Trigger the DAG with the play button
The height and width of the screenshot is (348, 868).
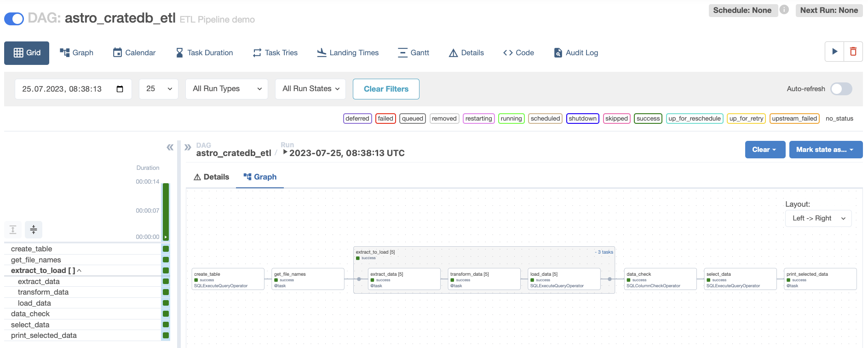pos(834,52)
